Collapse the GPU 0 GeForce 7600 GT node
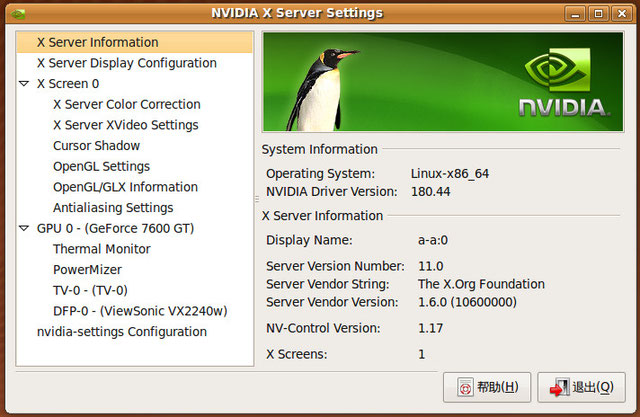The image size is (640, 417). [x=24, y=228]
